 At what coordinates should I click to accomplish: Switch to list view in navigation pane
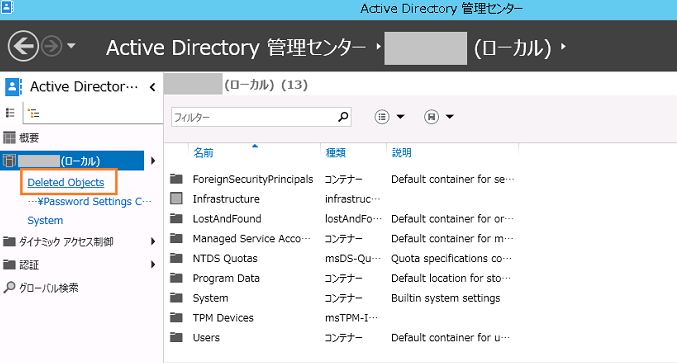click(10, 113)
